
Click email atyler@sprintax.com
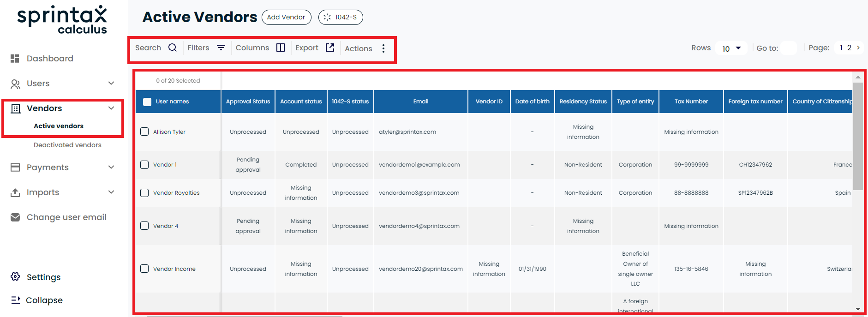(x=407, y=132)
